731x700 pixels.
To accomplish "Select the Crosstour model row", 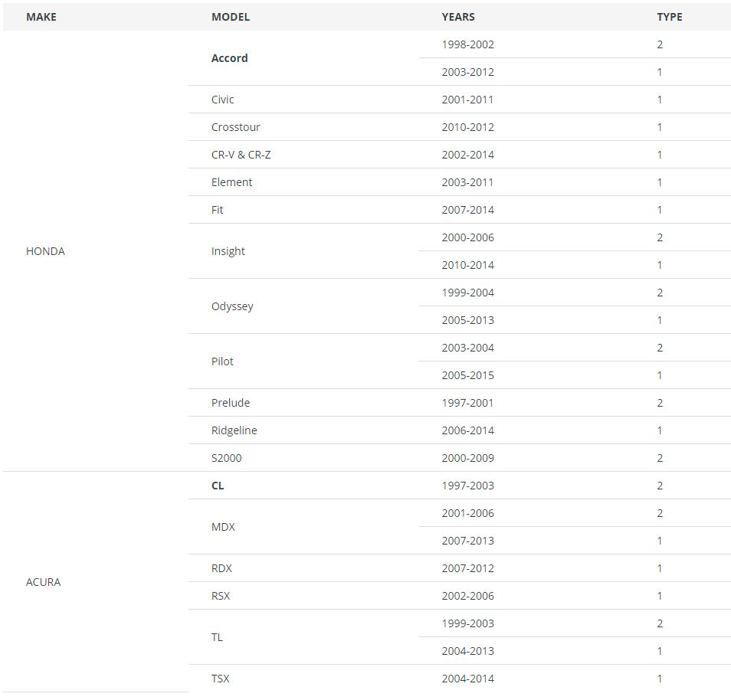I will pyautogui.click(x=236, y=127).
